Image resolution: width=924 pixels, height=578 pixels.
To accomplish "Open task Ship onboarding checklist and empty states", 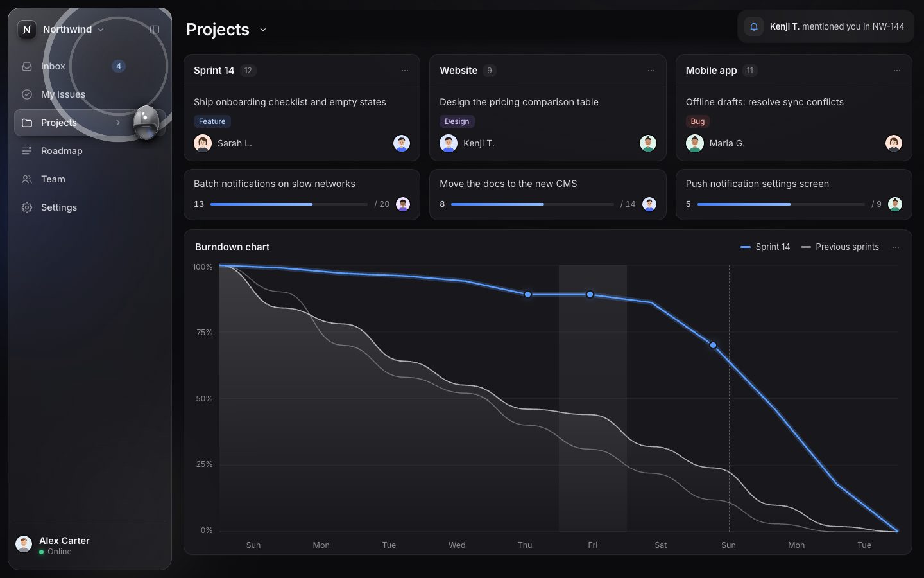I will point(290,102).
